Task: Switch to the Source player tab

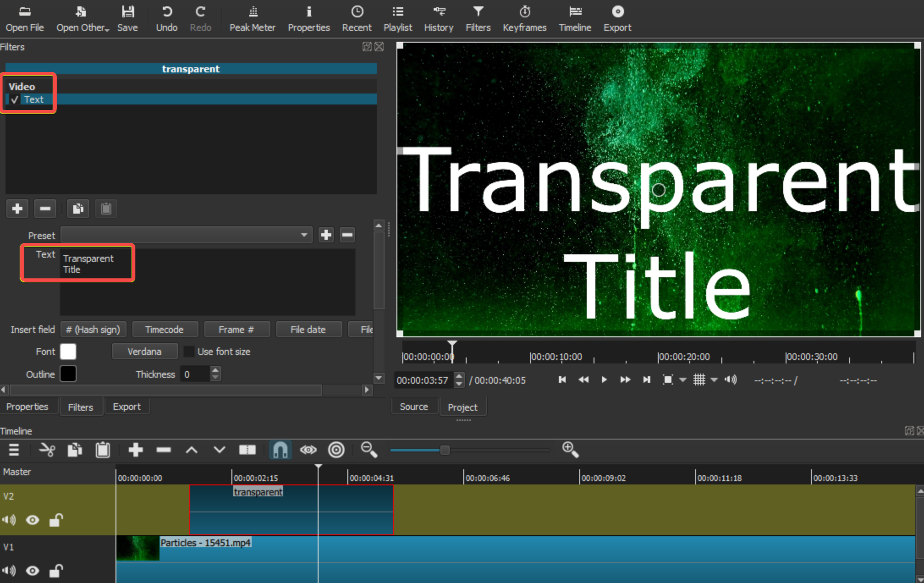Action: (414, 407)
